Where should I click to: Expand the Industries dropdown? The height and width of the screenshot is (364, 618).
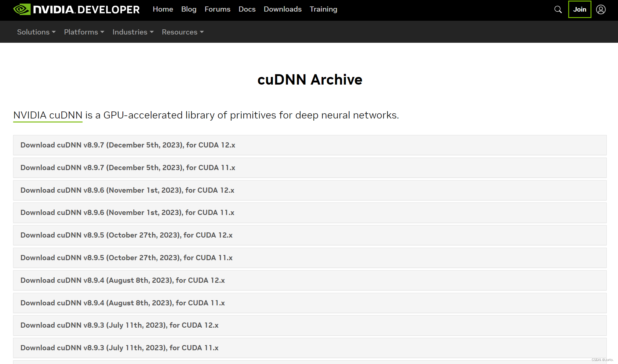coord(133,32)
